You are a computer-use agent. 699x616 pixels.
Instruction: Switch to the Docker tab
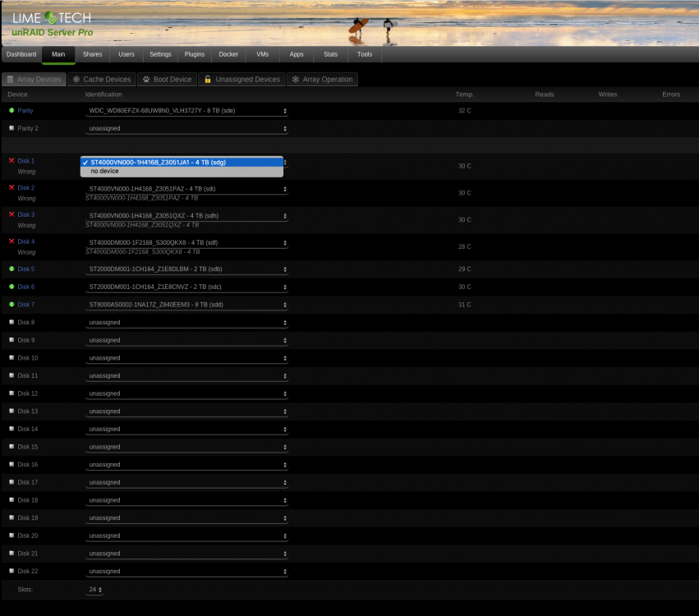228,54
